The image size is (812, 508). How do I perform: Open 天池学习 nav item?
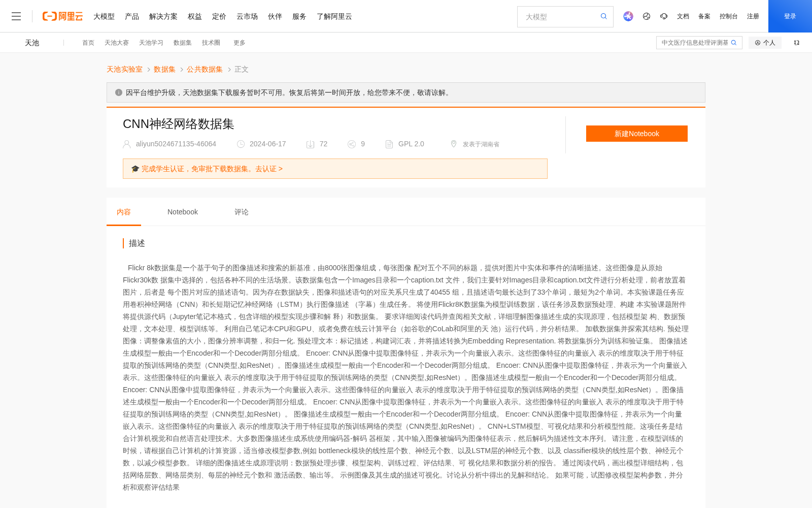pos(151,43)
